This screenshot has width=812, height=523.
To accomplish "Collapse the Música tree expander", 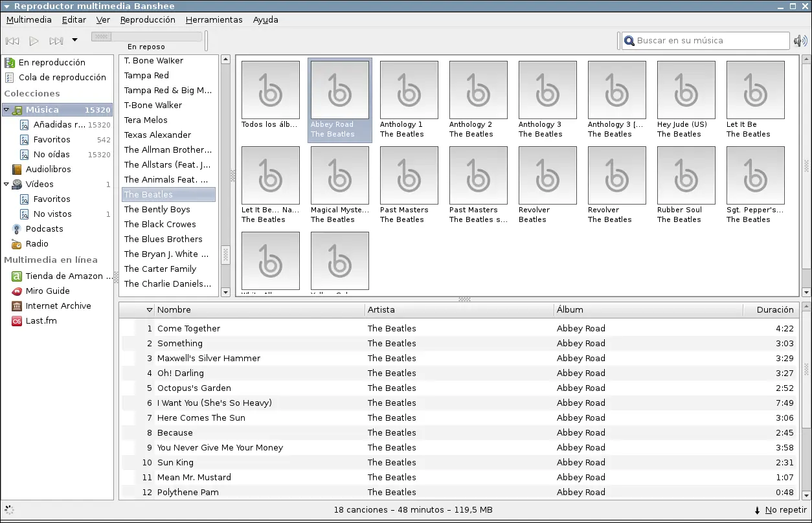I will [6, 110].
